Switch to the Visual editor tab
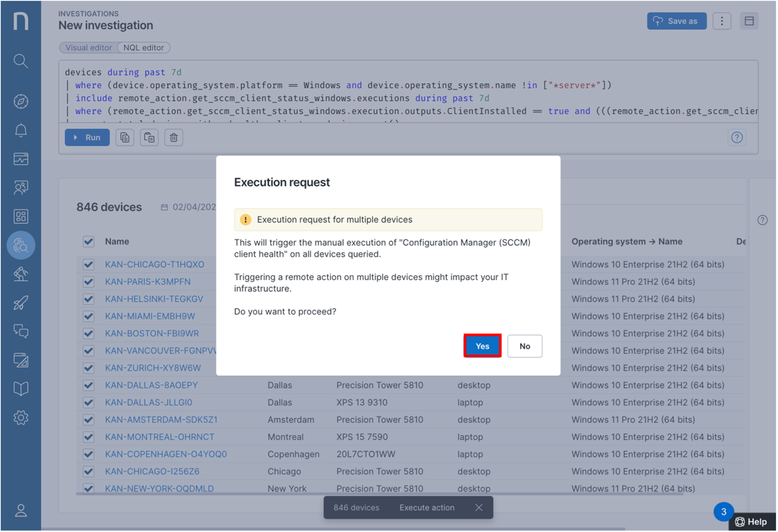778x532 pixels. pos(88,48)
